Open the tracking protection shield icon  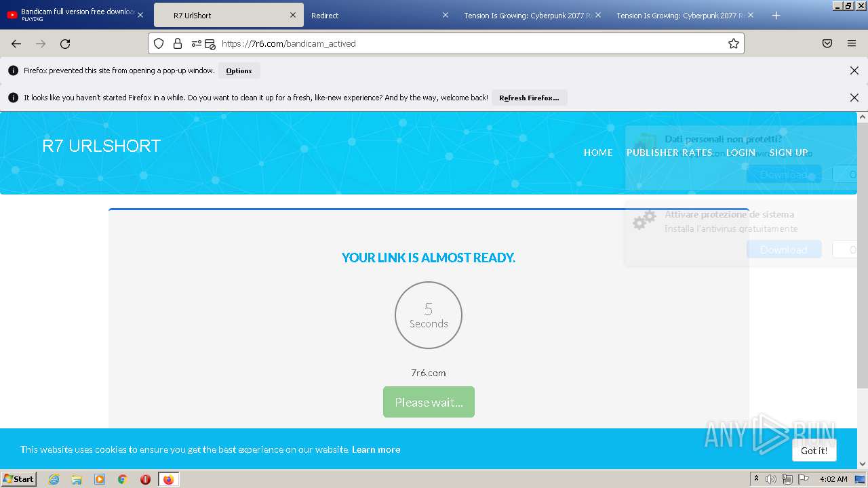click(159, 43)
